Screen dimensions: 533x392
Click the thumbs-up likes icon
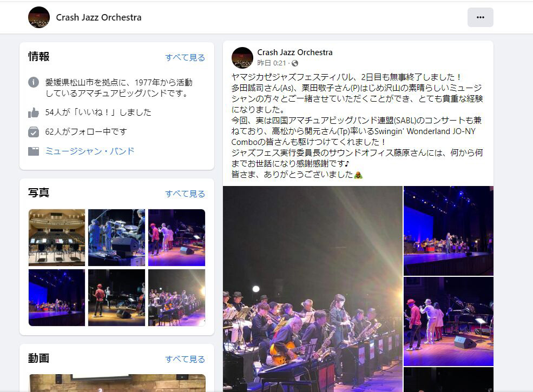click(x=34, y=112)
